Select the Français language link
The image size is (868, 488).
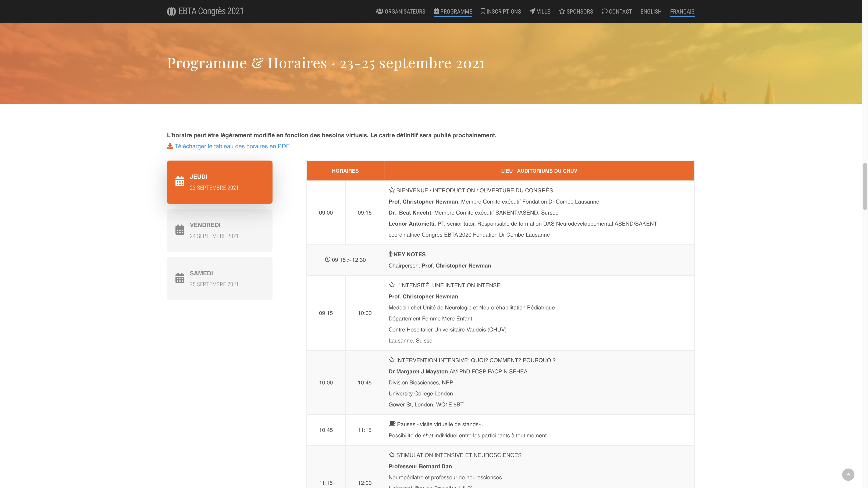(682, 11)
